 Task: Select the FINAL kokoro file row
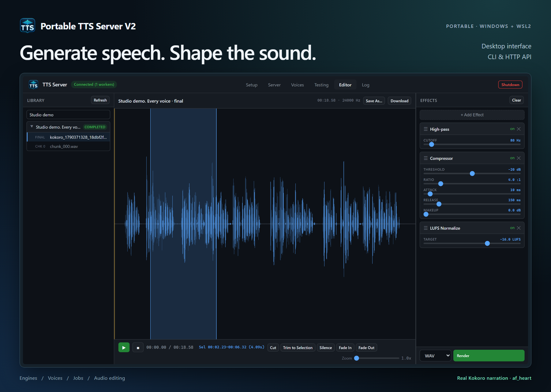click(x=69, y=137)
